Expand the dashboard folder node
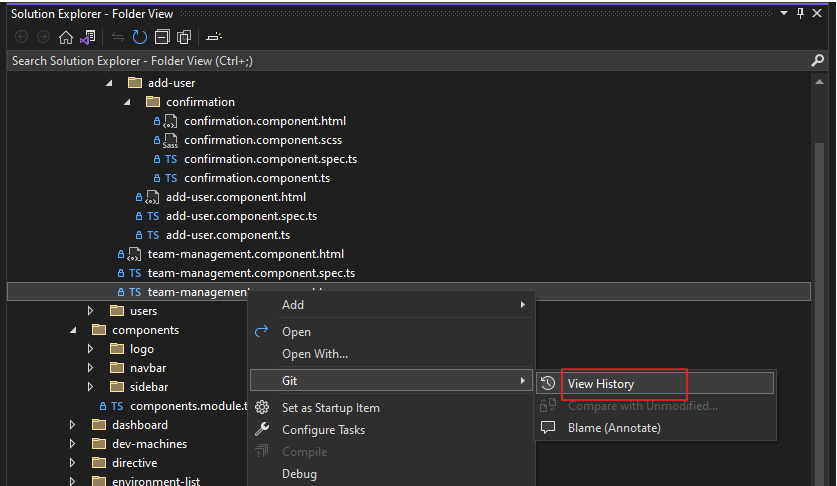Image resolution: width=837 pixels, height=486 pixels. (x=72, y=425)
